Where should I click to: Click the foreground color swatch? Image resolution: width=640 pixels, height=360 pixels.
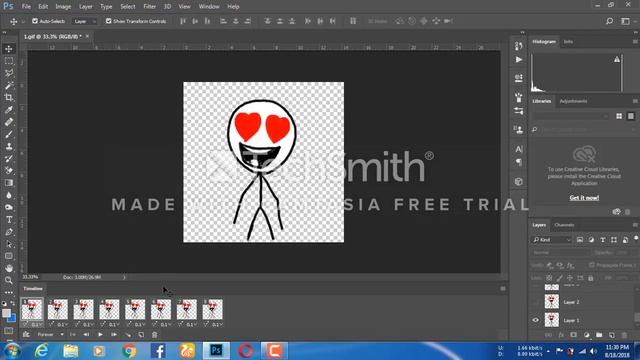pyautogui.click(x=6, y=313)
